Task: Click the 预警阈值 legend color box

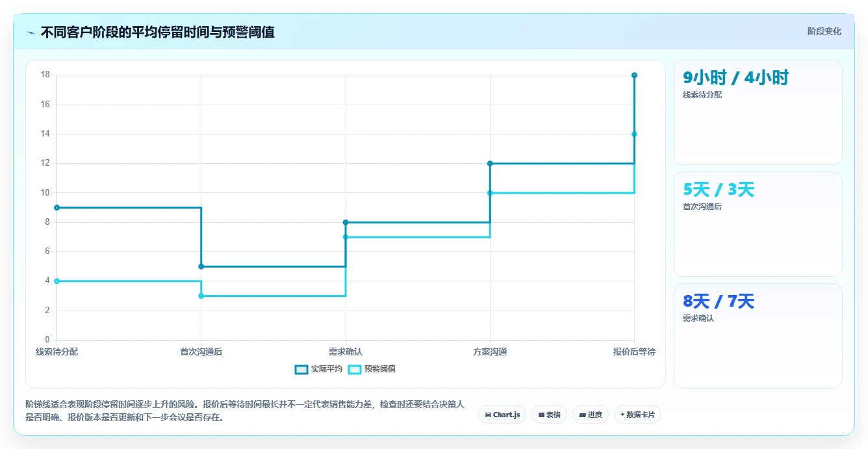Action: 355,369
